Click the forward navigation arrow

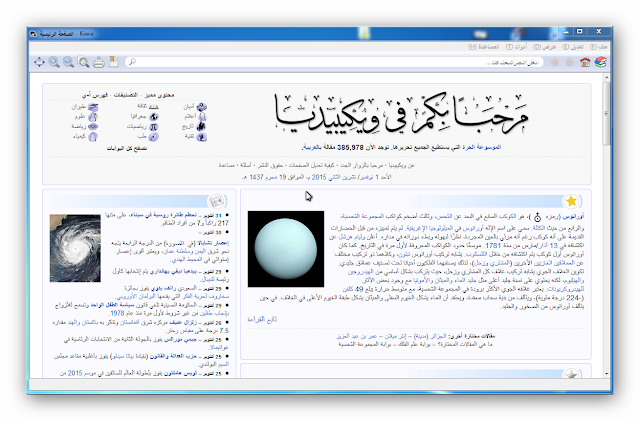pos(569,62)
